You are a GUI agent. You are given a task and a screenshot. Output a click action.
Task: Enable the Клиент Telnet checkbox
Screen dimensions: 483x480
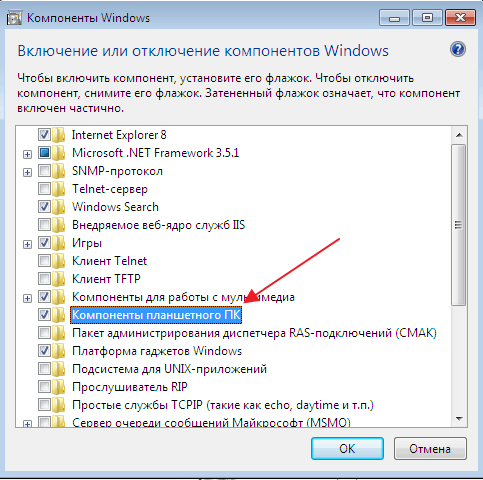click(44, 261)
